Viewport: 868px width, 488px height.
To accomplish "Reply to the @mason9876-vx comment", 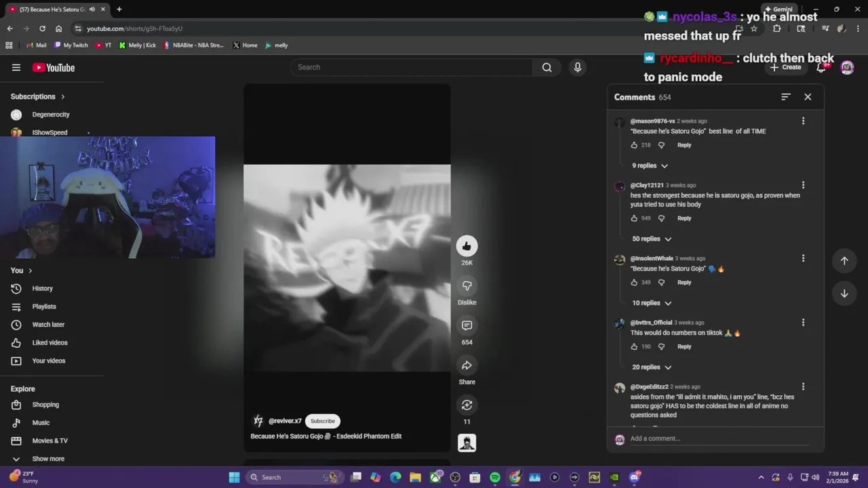I will coord(684,145).
